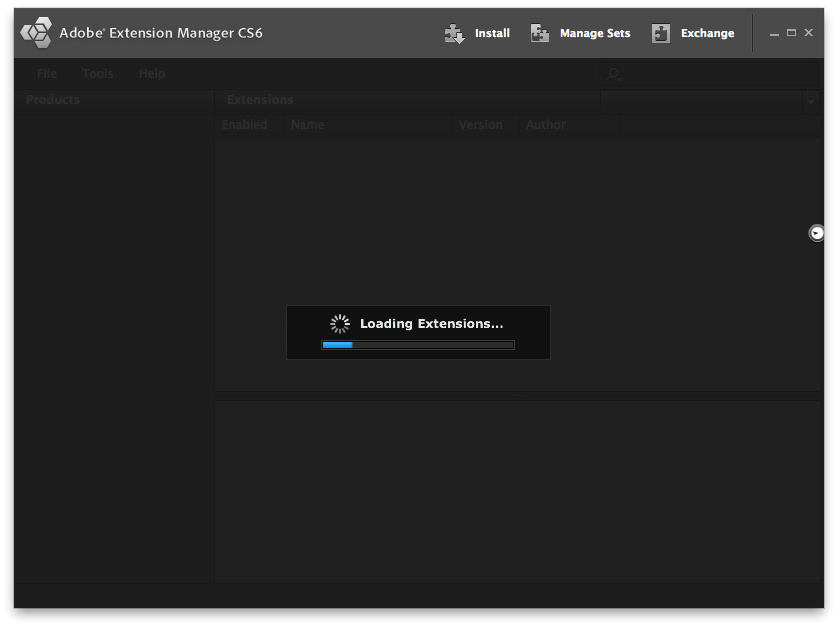This screenshot has width=838, height=628.
Task: Open the Tools menu
Action: (97, 73)
